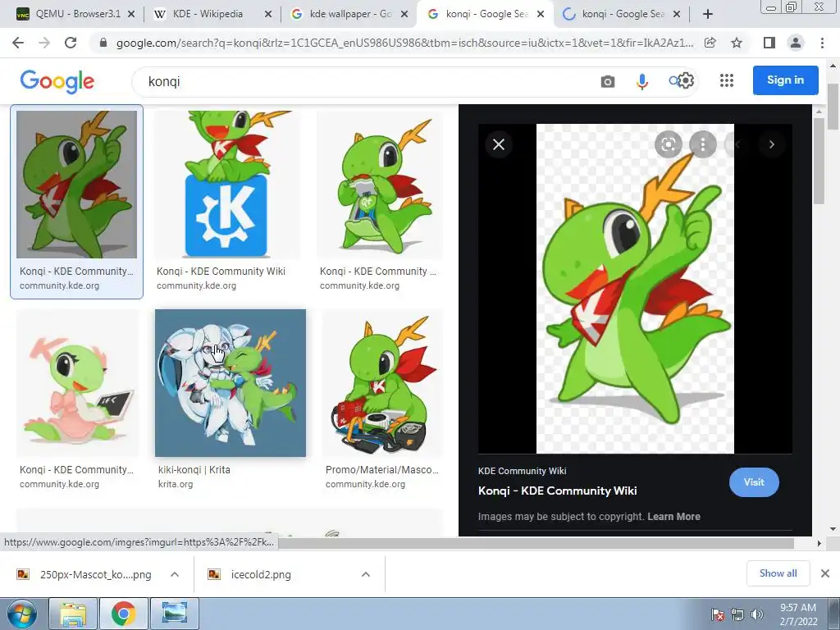The image size is (840, 630).
Task: Open the Learn More copyright link
Action: pyautogui.click(x=673, y=517)
